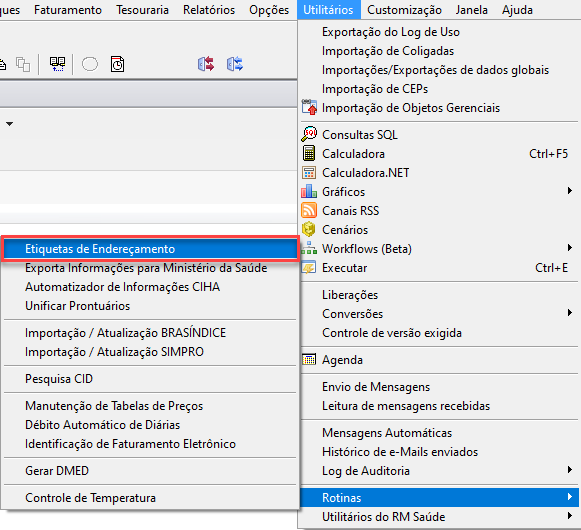Open Agenda menu entry
This screenshot has height=530, width=581.
pyautogui.click(x=439, y=360)
